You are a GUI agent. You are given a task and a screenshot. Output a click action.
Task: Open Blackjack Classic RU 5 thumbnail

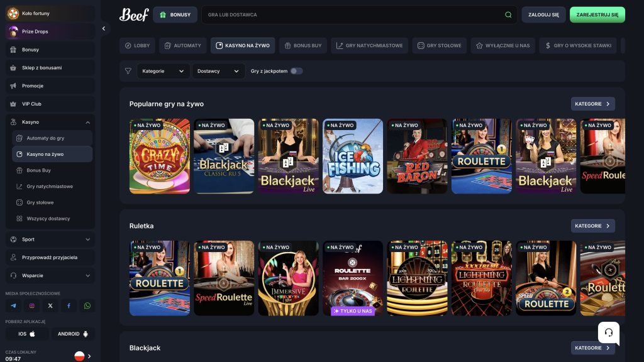click(224, 156)
